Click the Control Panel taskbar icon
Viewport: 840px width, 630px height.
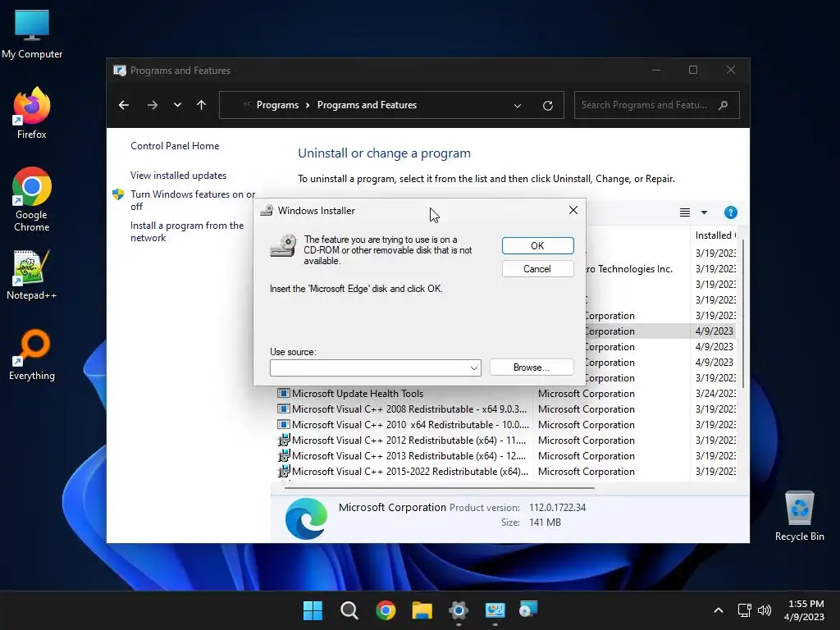tap(495, 610)
